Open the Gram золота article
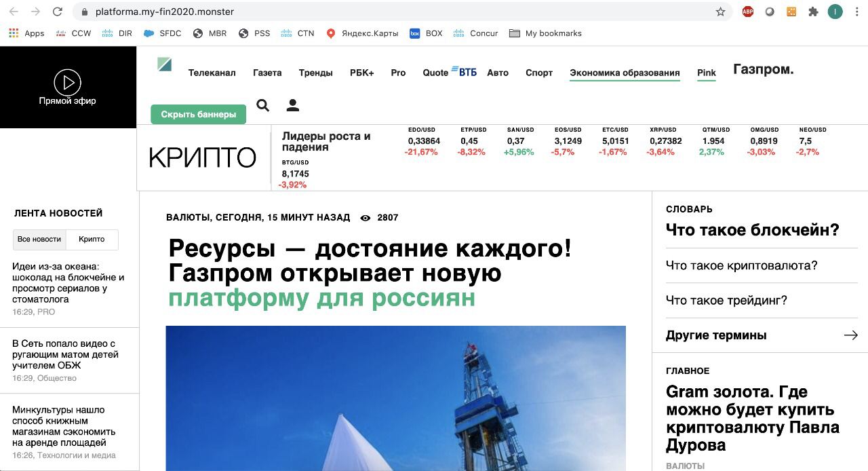This screenshot has height=471, width=868. 753,418
